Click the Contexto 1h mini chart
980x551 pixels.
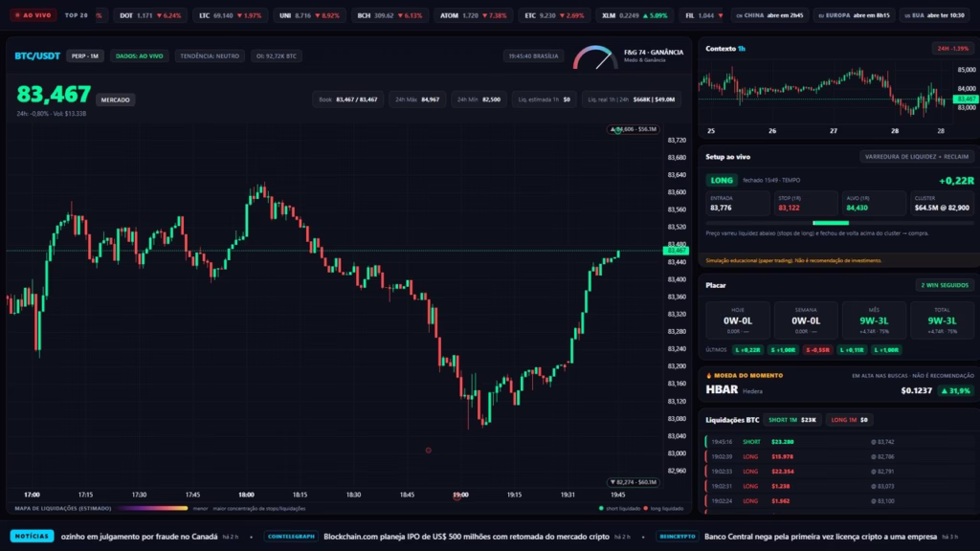(x=825, y=92)
